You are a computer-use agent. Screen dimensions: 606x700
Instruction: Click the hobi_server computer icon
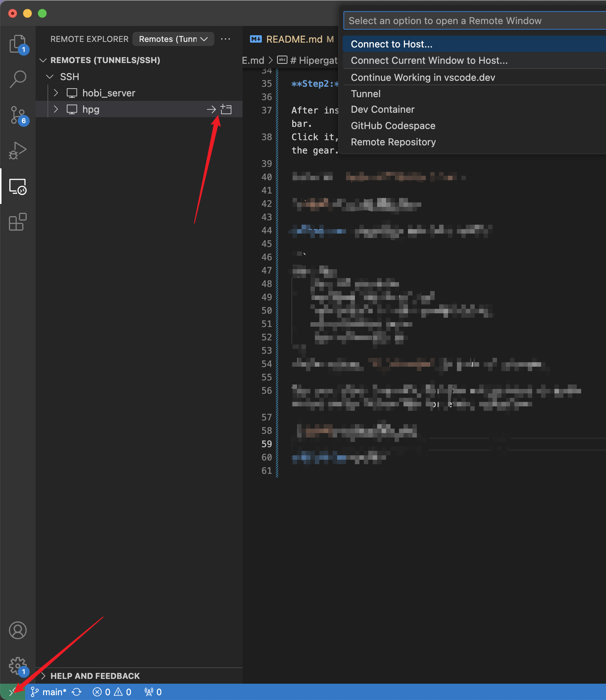[x=72, y=93]
